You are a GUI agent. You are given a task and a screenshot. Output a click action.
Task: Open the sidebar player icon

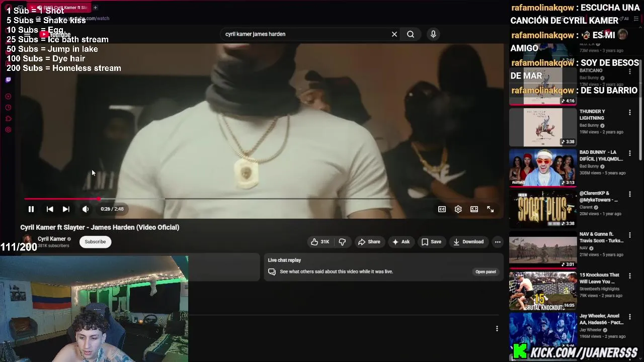(8, 97)
